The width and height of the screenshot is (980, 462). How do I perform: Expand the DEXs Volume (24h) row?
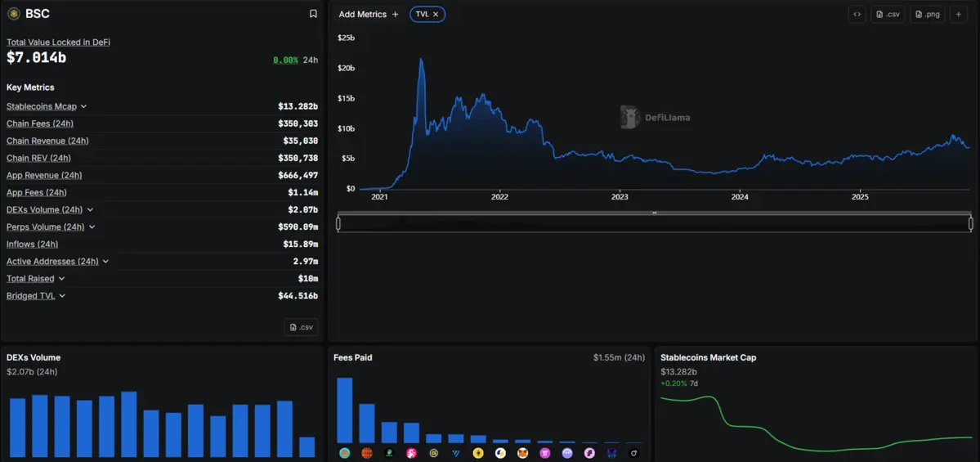pos(90,210)
